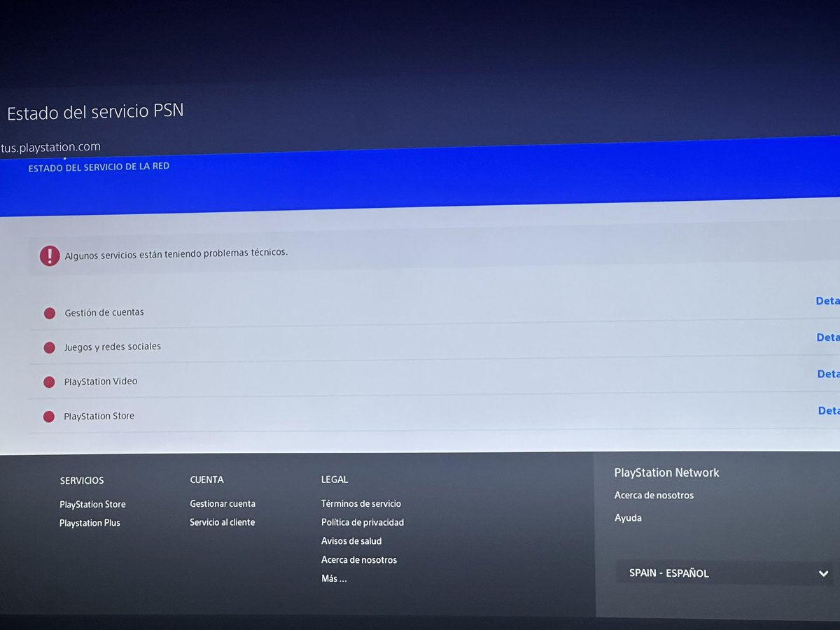Open Playstation Plus footer link
This screenshot has height=630, width=840.
[90, 523]
